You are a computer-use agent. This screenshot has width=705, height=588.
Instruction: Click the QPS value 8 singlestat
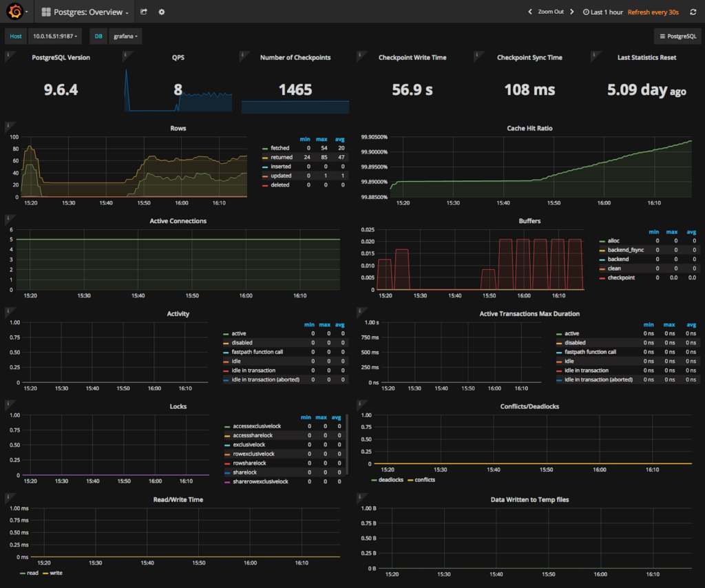[178, 90]
